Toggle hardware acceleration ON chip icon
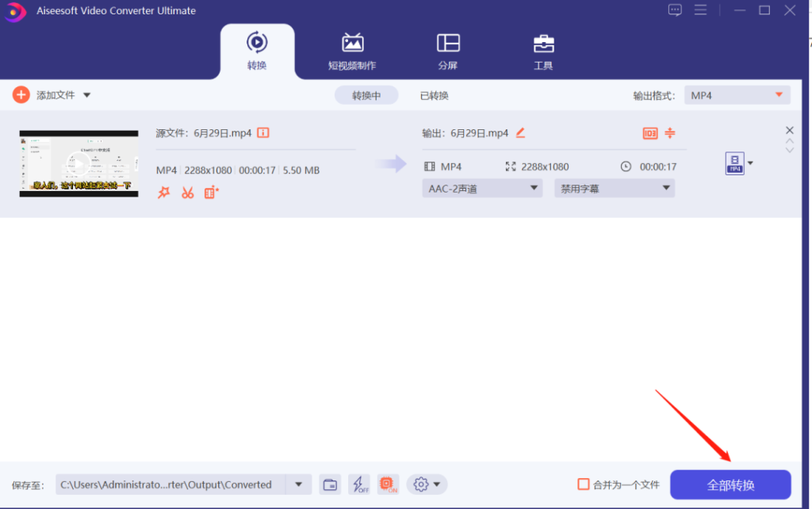This screenshot has width=812, height=509. coord(388,484)
